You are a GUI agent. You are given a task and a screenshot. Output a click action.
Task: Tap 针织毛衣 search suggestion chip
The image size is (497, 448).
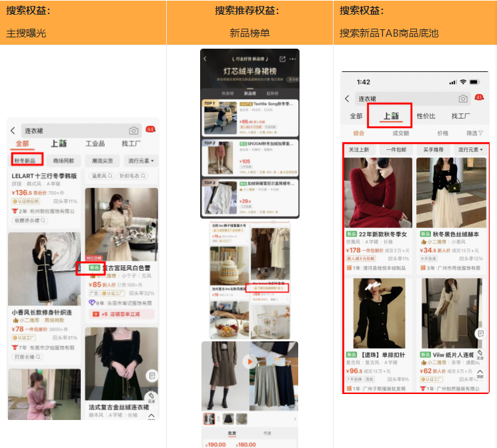[132, 175]
